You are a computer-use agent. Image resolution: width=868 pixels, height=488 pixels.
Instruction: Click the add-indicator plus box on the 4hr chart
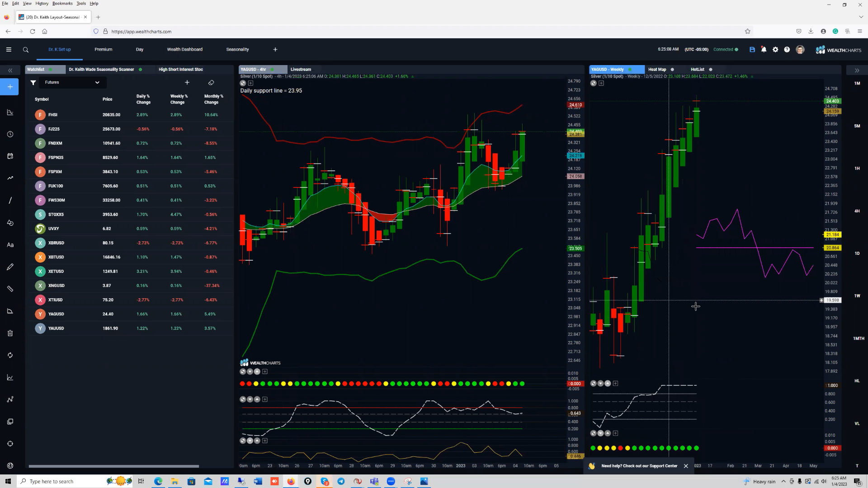(251, 83)
